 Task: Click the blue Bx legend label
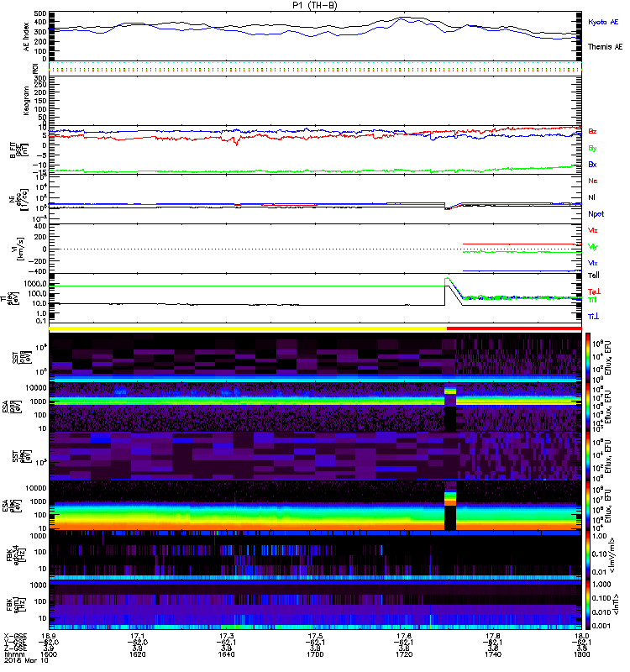[x=592, y=164]
